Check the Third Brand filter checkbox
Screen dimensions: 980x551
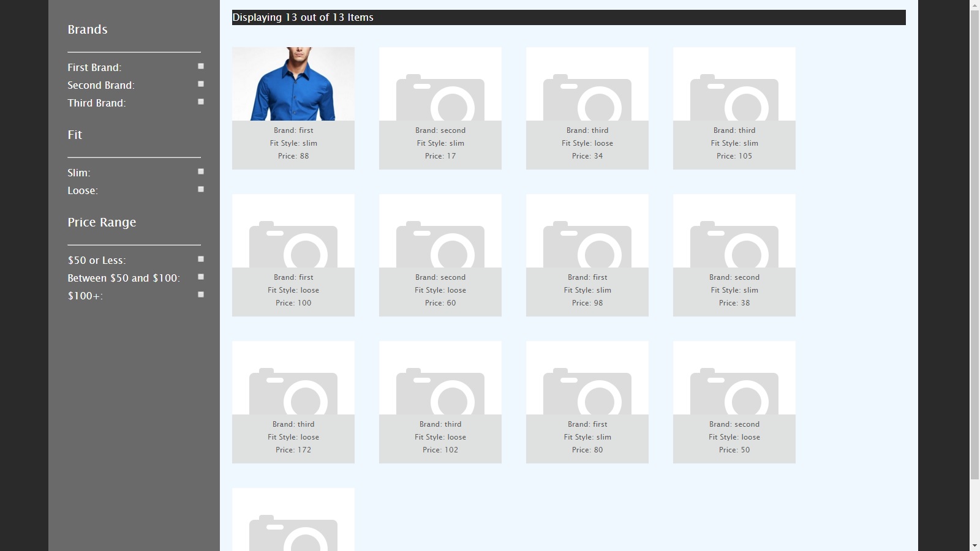(x=201, y=102)
